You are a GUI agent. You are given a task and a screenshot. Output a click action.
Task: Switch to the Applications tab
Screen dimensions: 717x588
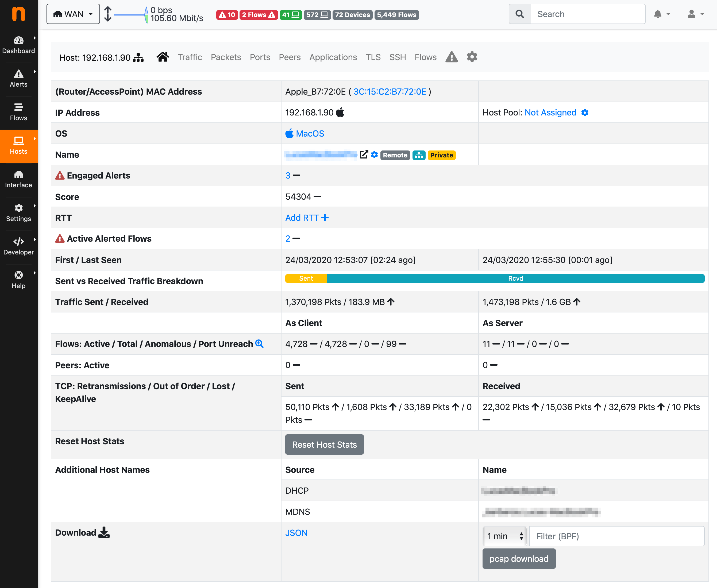pos(333,57)
